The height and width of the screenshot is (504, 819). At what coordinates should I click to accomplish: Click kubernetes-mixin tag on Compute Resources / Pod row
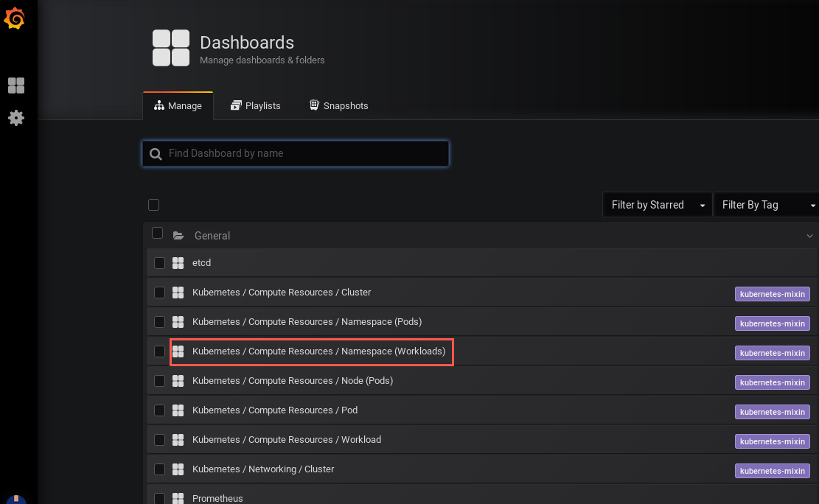773,412
